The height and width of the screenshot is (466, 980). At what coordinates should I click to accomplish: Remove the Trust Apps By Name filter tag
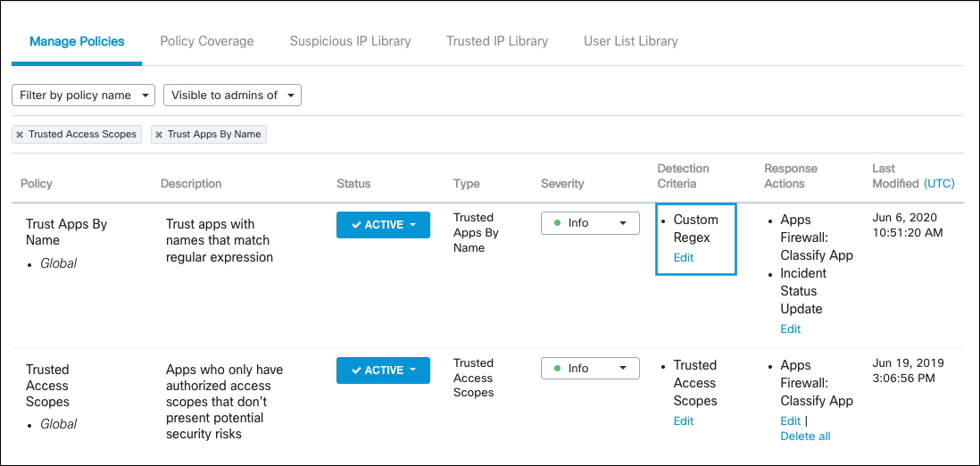point(159,135)
